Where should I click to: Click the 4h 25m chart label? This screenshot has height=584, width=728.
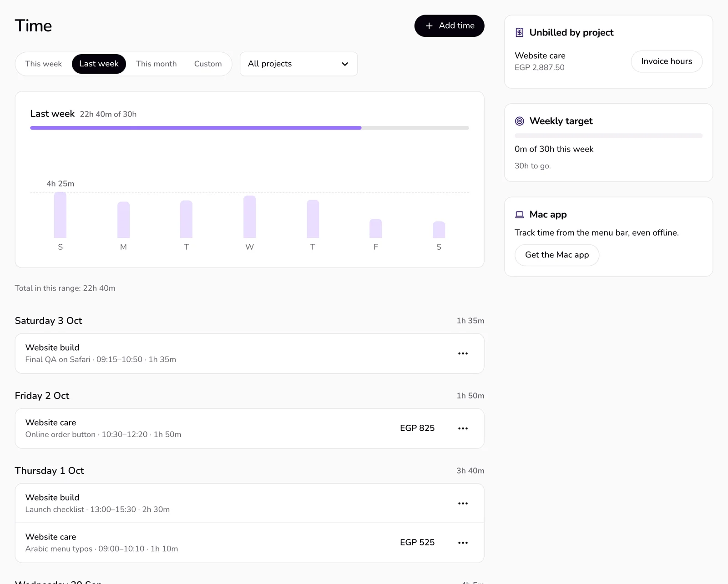[x=60, y=184]
